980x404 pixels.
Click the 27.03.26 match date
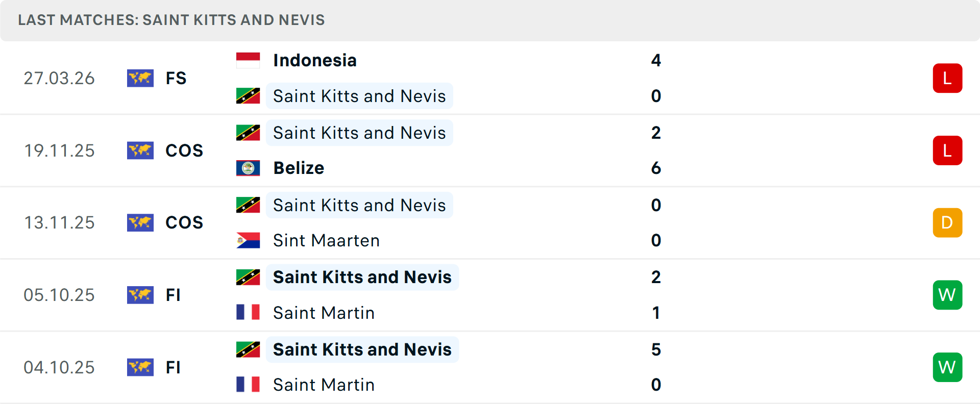click(59, 78)
